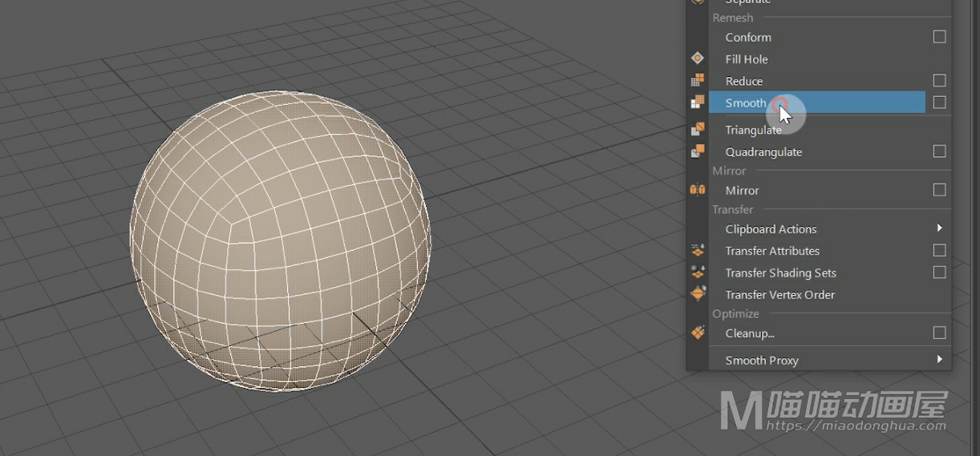Click the Smooth menu icon

click(698, 102)
